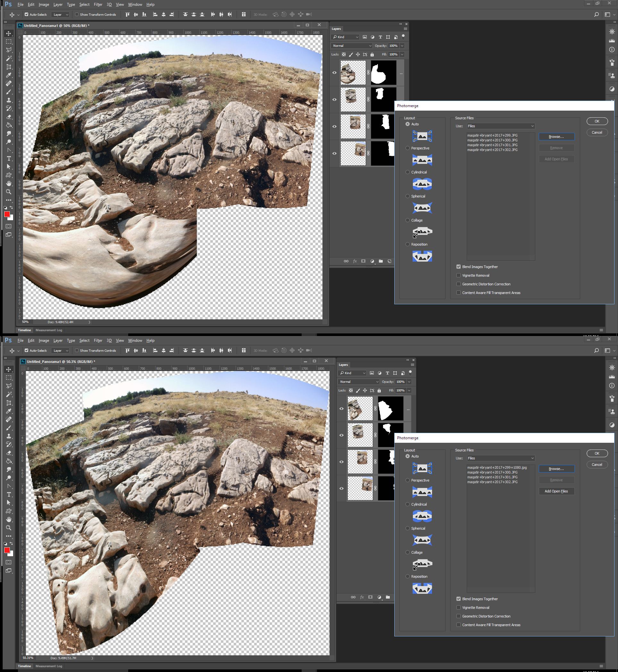
Task: Select Clone Stamp tool in lower Photoshop window
Action: tap(9, 436)
